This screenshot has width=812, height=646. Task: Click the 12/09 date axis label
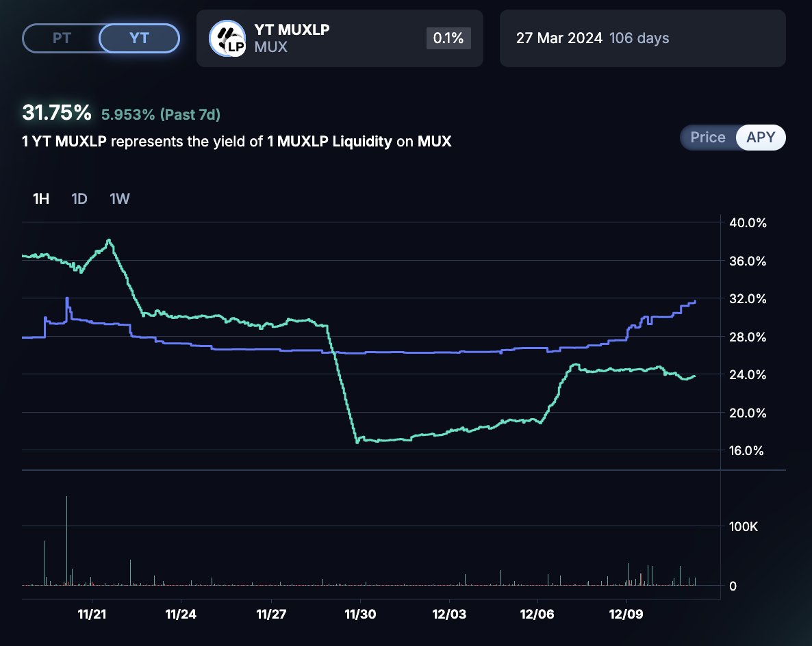[x=626, y=615]
